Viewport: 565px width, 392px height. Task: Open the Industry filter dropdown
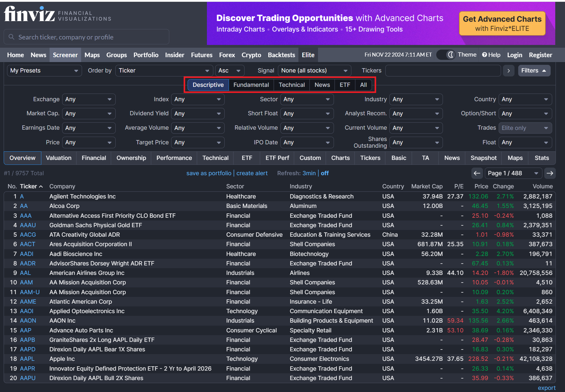click(x=416, y=99)
